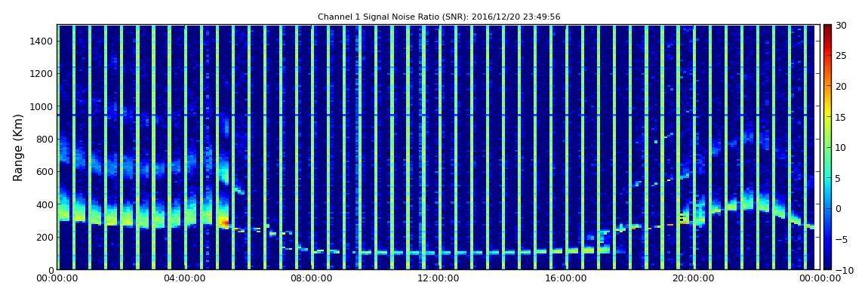The height and width of the screenshot is (307, 868).
Task: Click the colorbar −10 tick label
Action: point(843,269)
